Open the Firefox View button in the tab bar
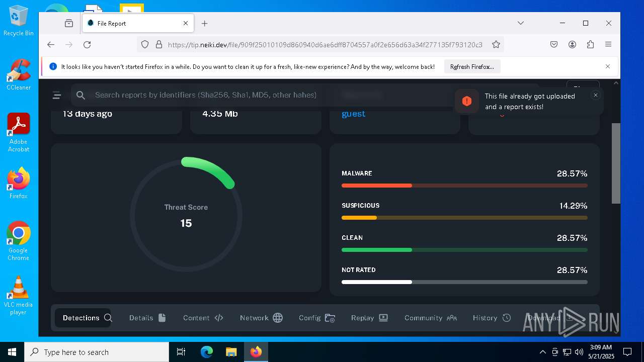 [69, 23]
